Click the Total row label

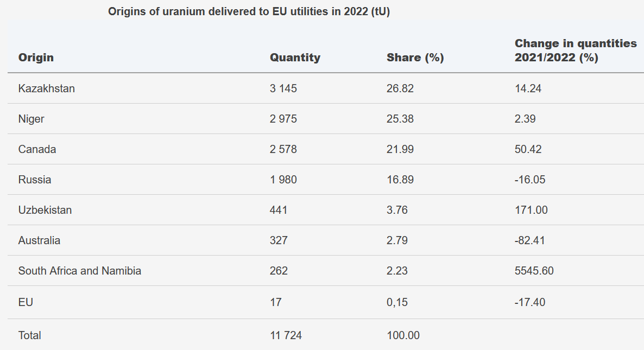[30, 335]
